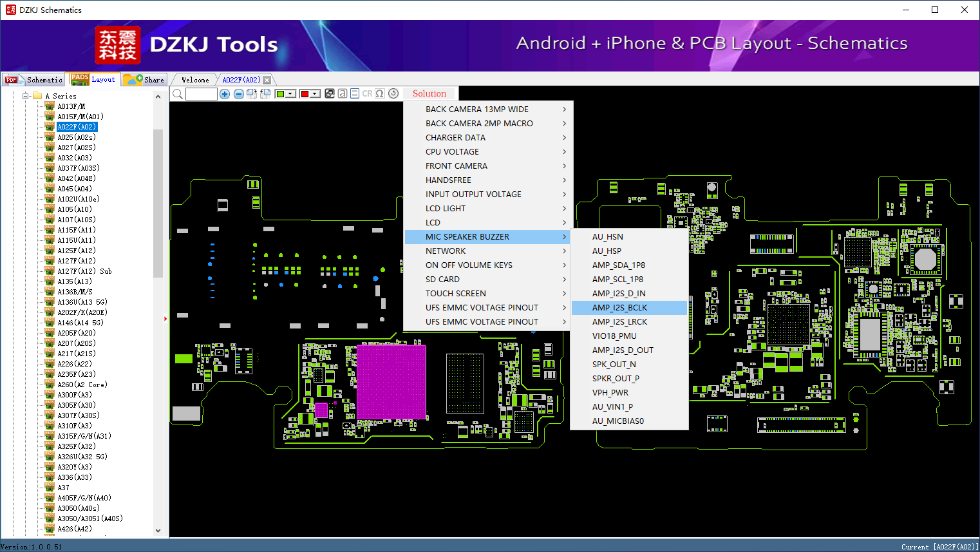980x552 pixels.
Task: Choose ON OFF VOLUME KEYS menu item
Action: tap(487, 265)
